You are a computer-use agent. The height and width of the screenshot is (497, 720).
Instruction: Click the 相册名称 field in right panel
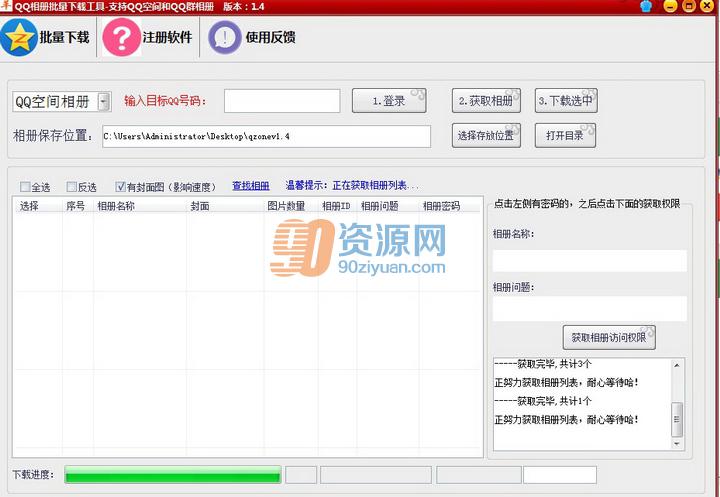(x=590, y=261)
